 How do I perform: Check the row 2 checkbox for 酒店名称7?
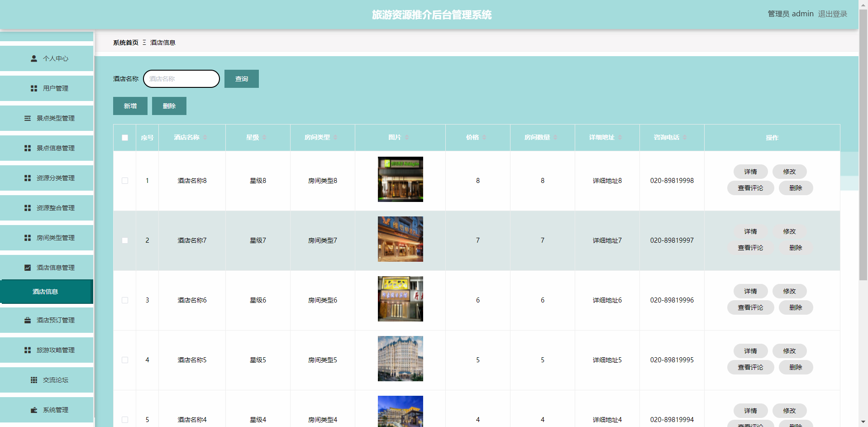125,240
